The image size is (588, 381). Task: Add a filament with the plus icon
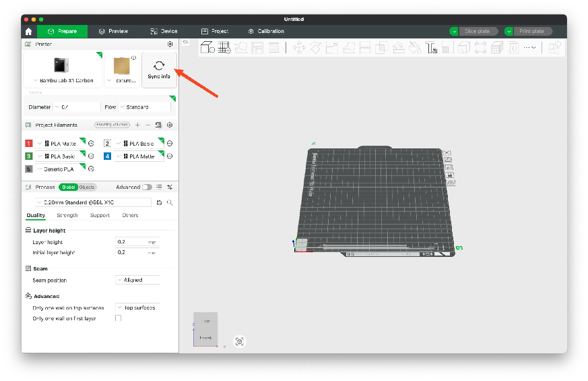point(137,125)
